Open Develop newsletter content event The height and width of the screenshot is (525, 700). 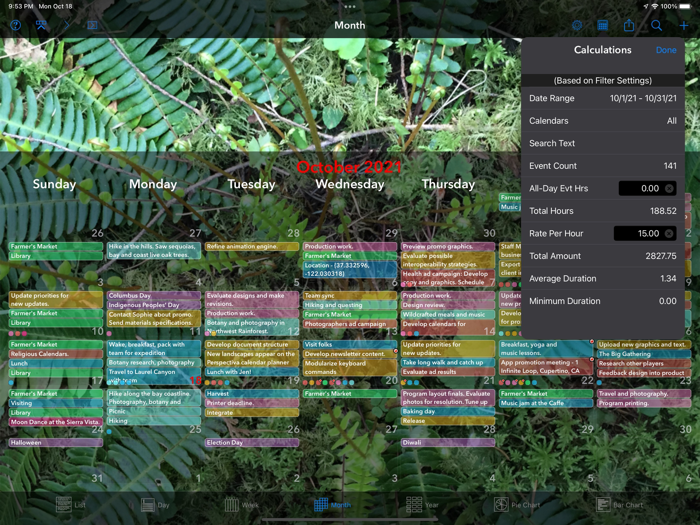click(350, 354)
